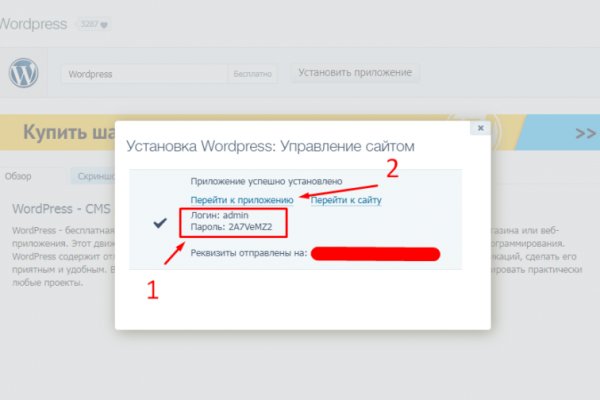This screenshot has height=400, width=600.
Task: Click the WordPress logo icon
Action: click(x=23, y=74)
